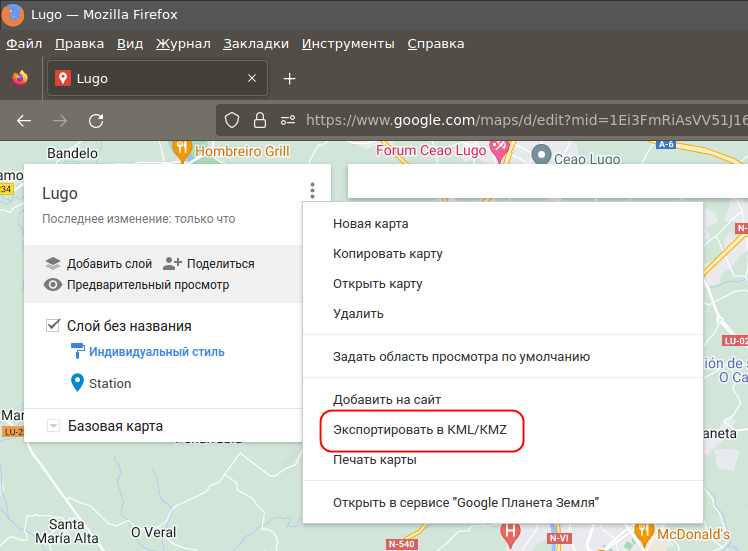Click the Последнее изменение status text
748x551 pixels.
pos(138,219)
